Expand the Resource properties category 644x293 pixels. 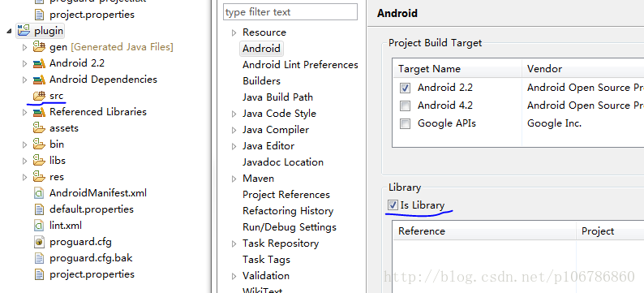coord(234,32)
